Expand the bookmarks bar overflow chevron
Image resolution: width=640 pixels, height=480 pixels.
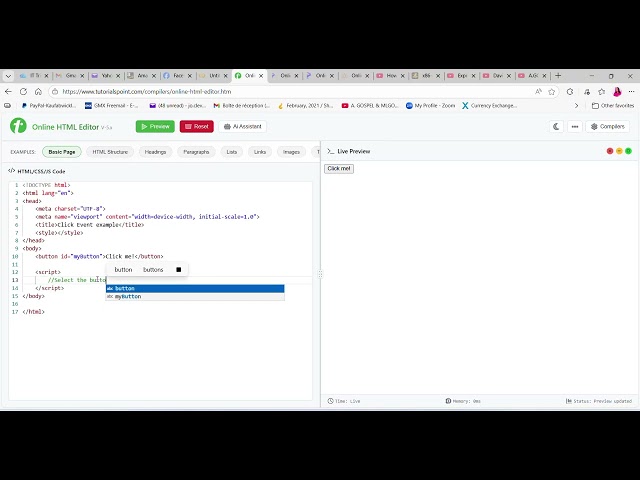click(576, 105)
